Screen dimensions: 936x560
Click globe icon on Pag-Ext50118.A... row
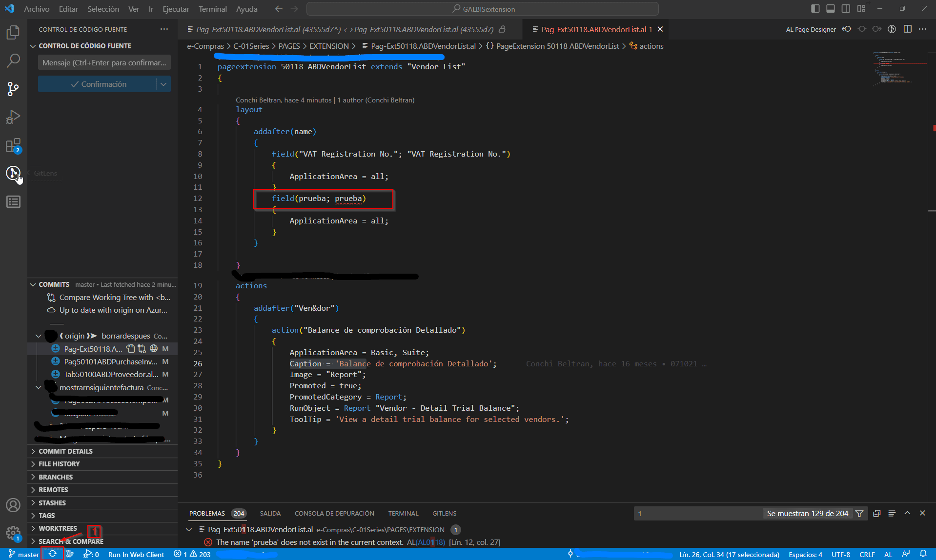pos(154,349)
